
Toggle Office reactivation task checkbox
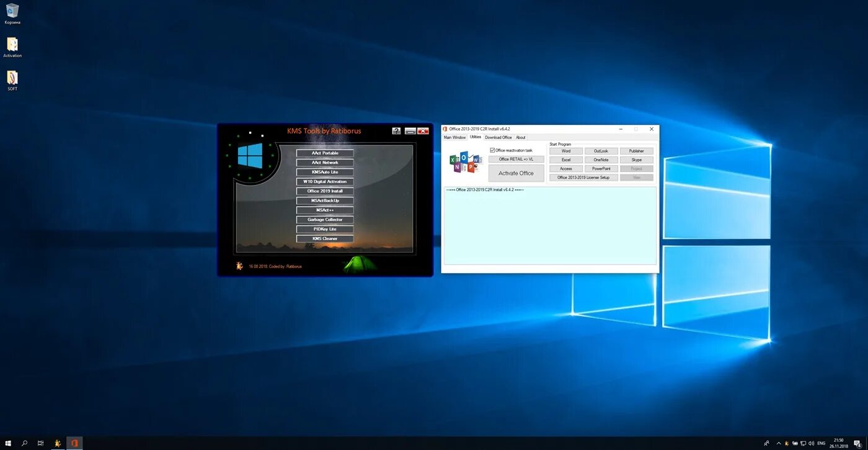(492, 150)
